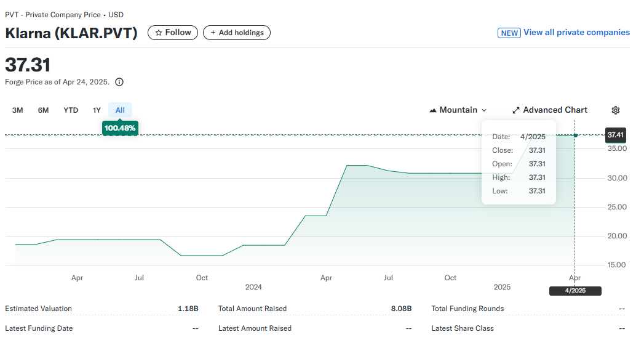
Task: Click the 100.48% change badge
Action: pyautogui.click(x=120, y=128)
